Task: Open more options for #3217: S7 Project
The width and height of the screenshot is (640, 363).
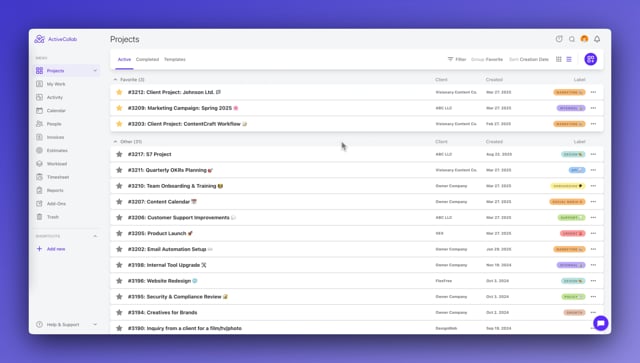Action: click(x=593, y=154)
